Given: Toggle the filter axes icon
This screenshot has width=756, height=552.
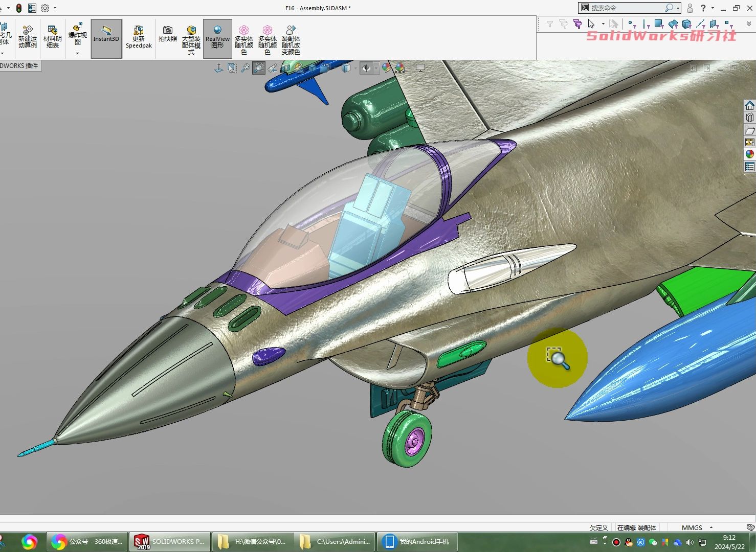Looking at the screenshot, I should [701, 24].
